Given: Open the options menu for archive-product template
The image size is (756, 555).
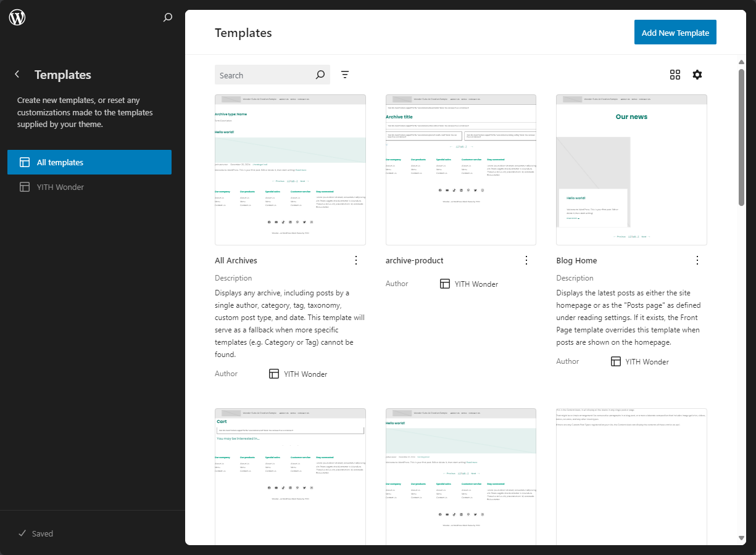Looking at the screenshot, I should point(526,260).
